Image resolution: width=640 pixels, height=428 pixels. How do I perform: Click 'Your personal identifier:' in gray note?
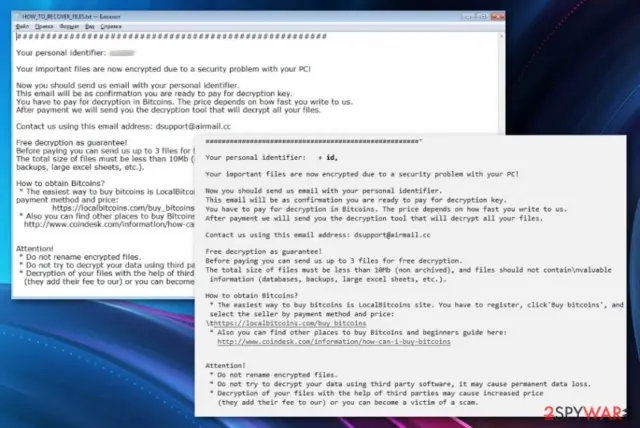[255, 157]
